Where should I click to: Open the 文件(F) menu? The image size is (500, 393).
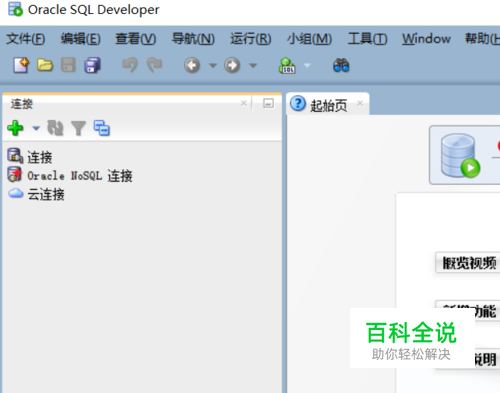(26, 39)
